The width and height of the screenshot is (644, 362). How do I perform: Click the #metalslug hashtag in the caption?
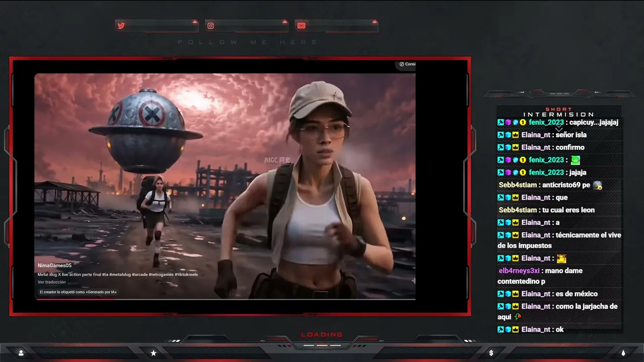tap(120, 275)
